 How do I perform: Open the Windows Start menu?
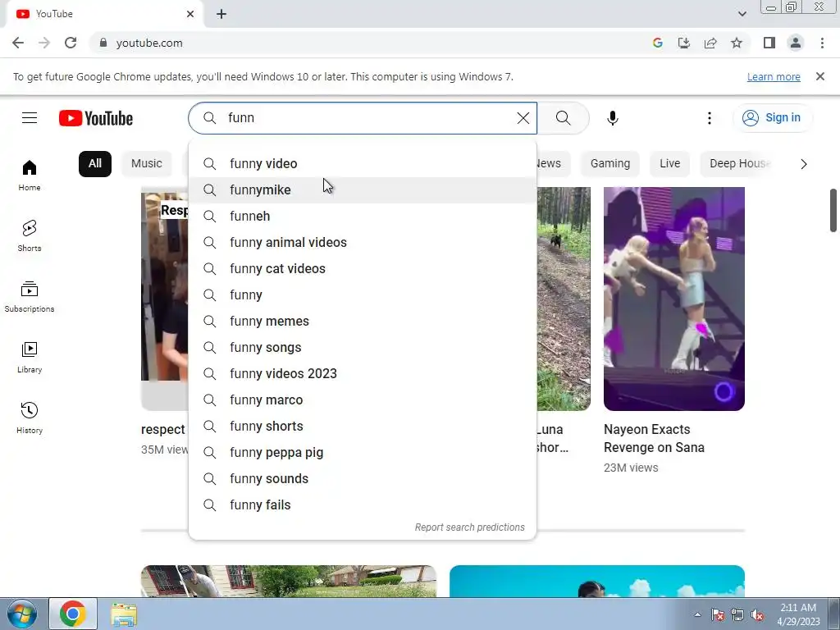(x=22, y=614)
